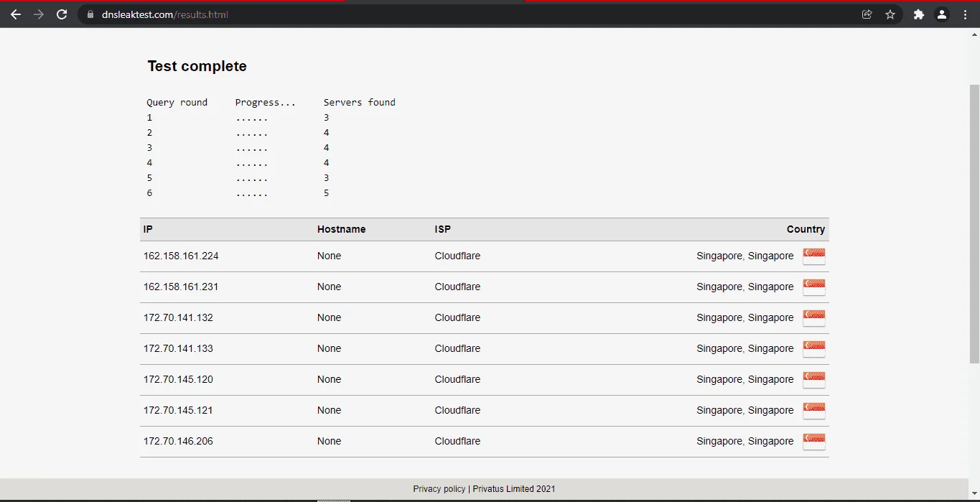Screen dimensions: 980x502
Task: Click the Test complete heading
Action: pyautogui.click(x=197, y=66)
